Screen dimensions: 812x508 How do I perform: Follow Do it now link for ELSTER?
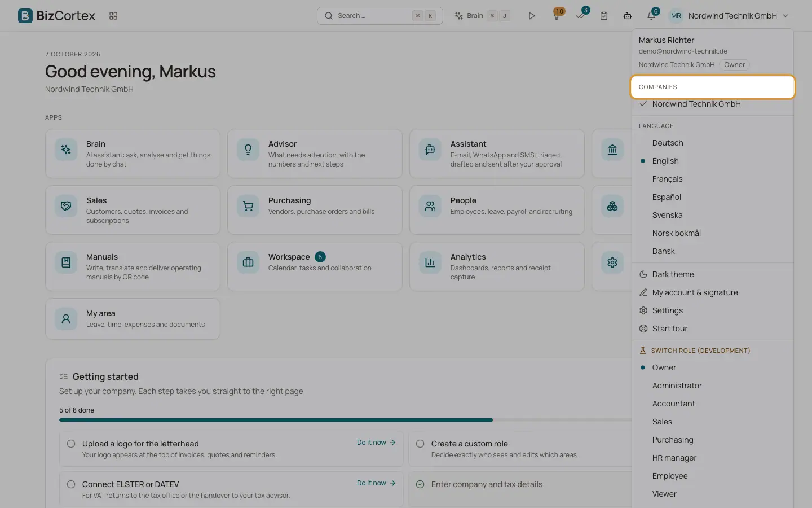coord(376,483)
